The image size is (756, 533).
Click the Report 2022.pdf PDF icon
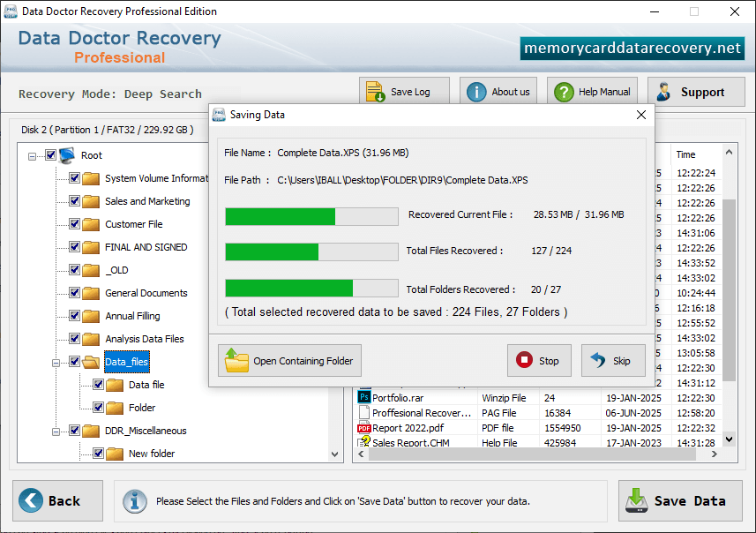click(364, 428)
